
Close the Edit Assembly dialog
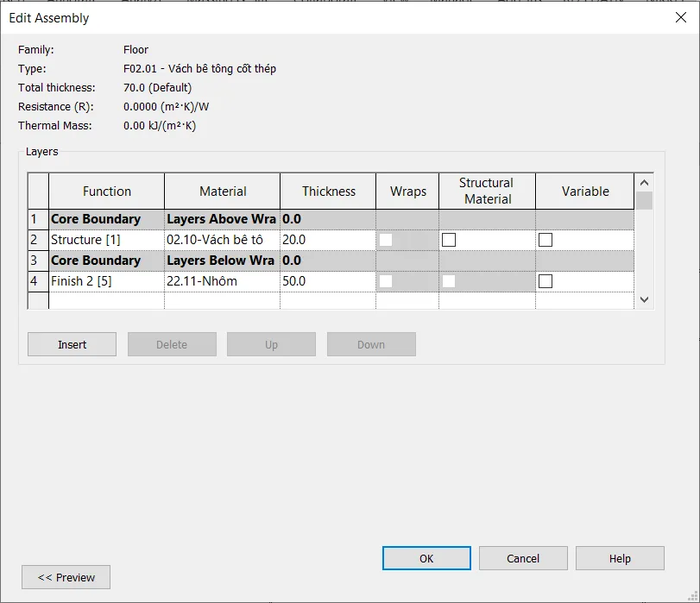681,17
